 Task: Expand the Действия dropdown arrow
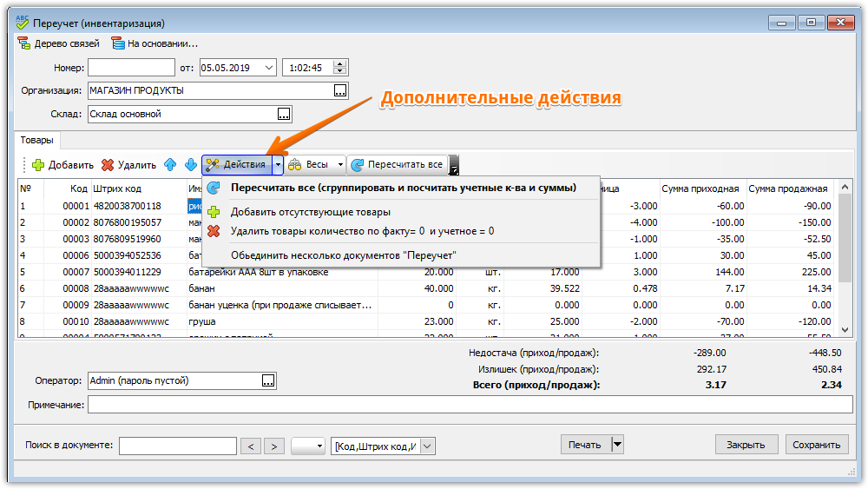[x=278, y=164]
